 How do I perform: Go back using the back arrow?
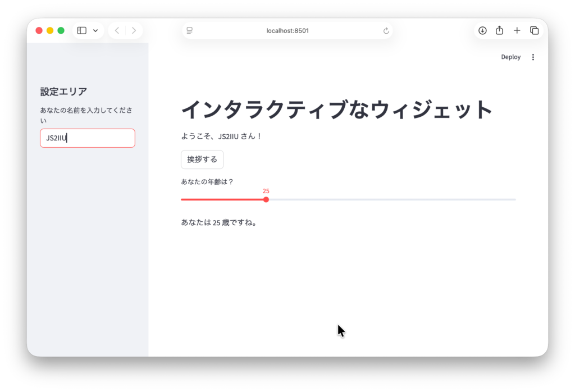(117, 30)
